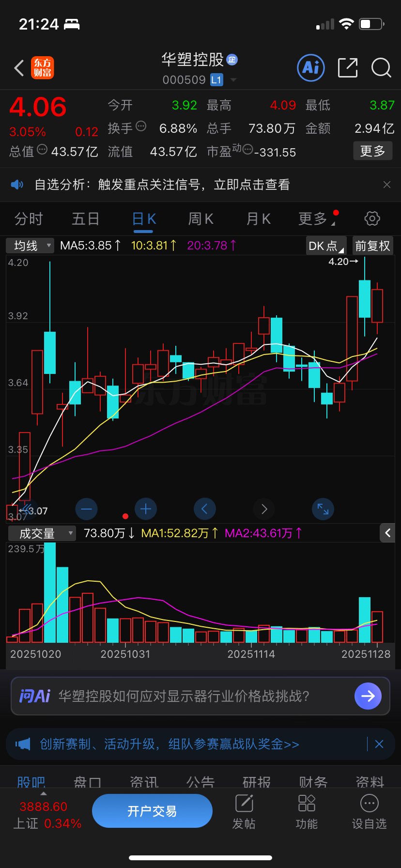
Task: Tap the L1 level badge
Action: tap(216, 80)
